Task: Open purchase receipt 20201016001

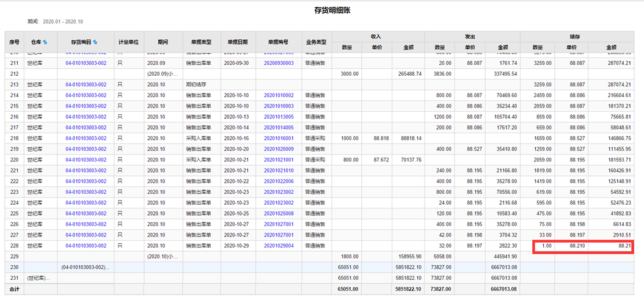Action: point(279,139)
